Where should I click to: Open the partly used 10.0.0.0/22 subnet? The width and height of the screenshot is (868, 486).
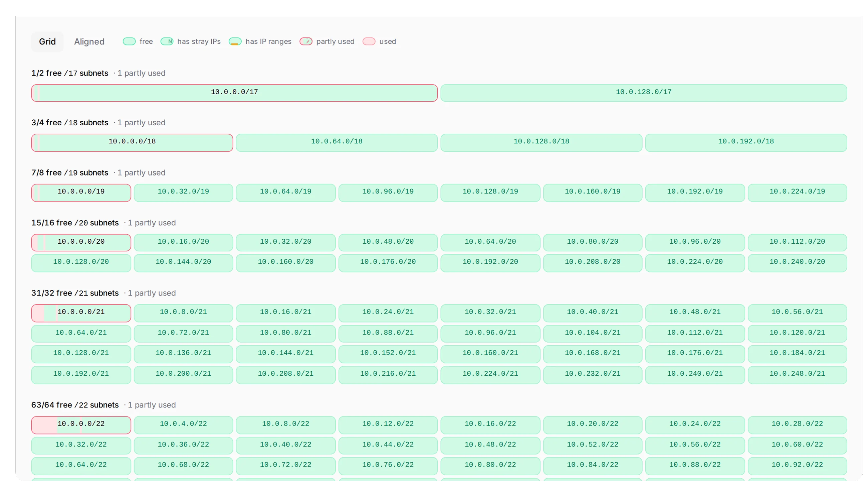(81, 425)
